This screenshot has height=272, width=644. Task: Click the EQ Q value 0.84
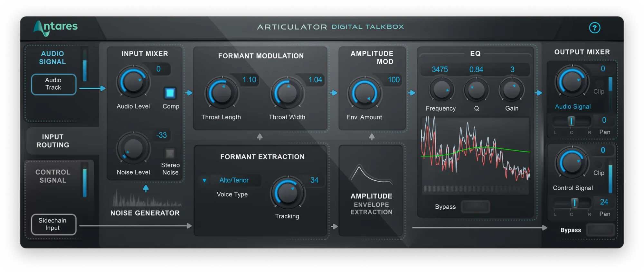pyautogui.click(x=476, y=69)
